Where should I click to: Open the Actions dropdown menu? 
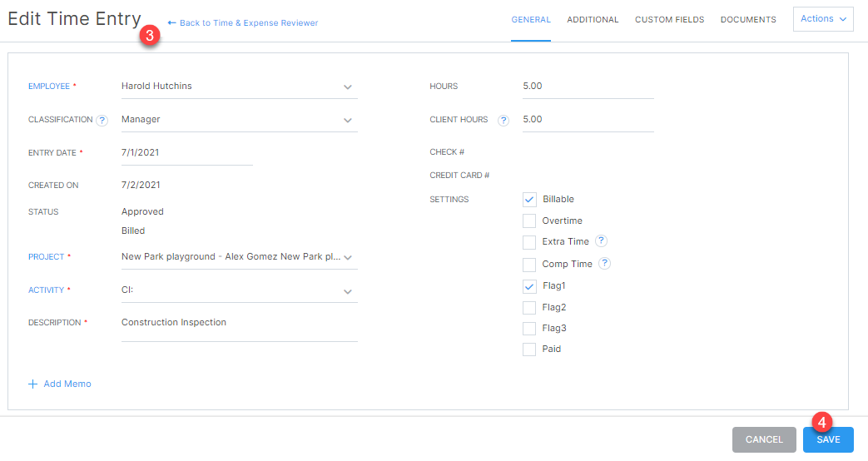coord(823,19)
